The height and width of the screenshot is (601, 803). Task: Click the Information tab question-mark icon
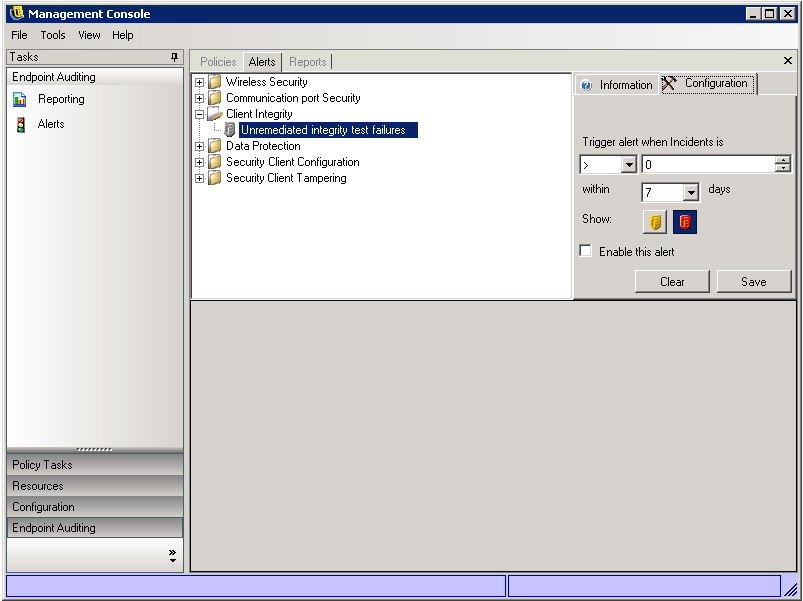[x=586, y=85]
